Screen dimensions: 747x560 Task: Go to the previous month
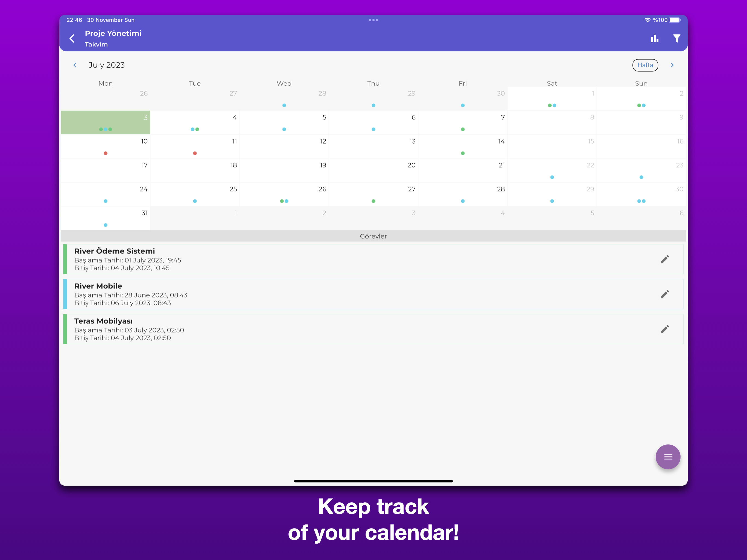pyautogui.click(x=75, y=65)
